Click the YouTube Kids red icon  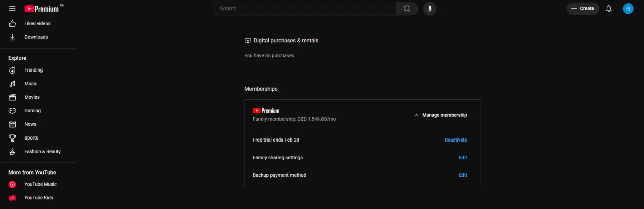coord(13,198)
